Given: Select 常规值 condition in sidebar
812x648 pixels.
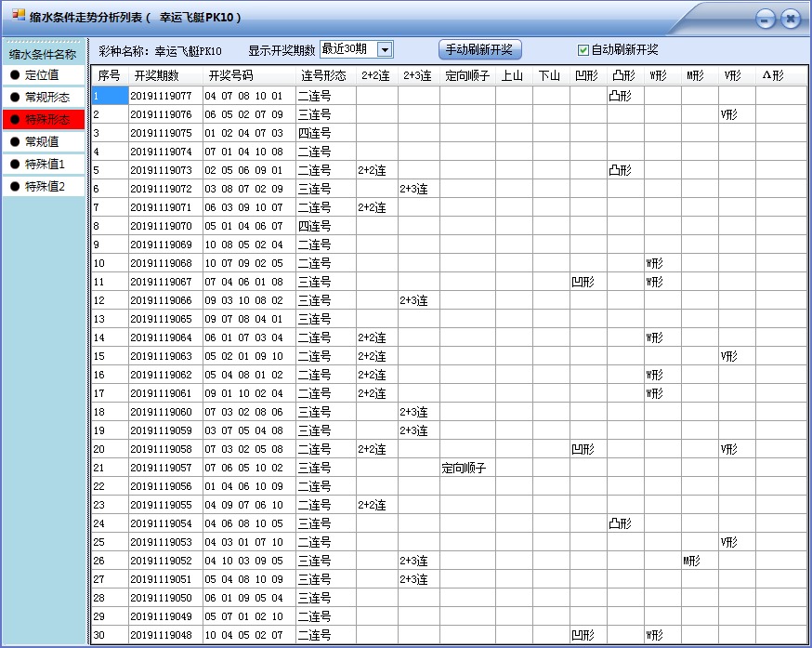Looking at the screenshot, I should coord(42,139).
